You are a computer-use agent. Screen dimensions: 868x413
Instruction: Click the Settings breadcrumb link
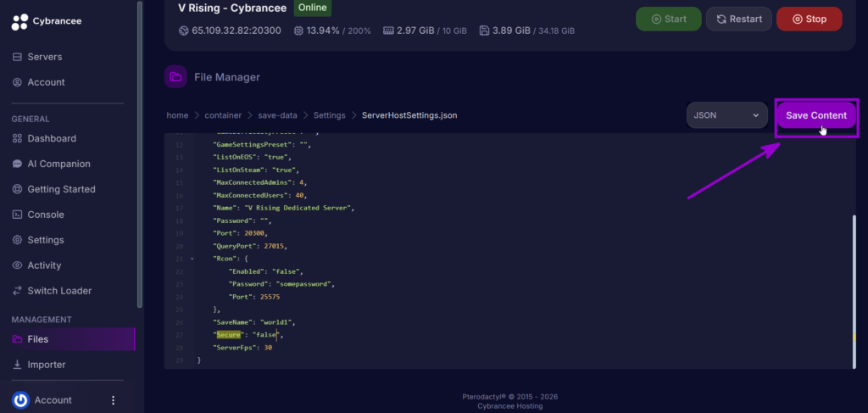[330, 115]
